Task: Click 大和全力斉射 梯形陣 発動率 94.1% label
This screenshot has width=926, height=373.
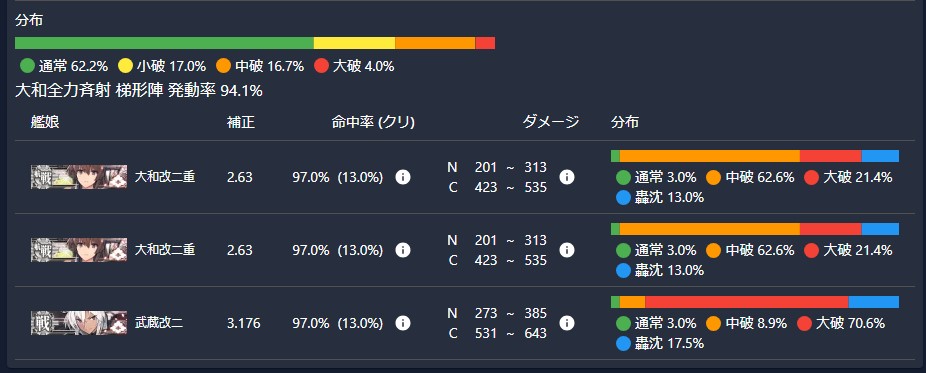Action: (139, 91)
